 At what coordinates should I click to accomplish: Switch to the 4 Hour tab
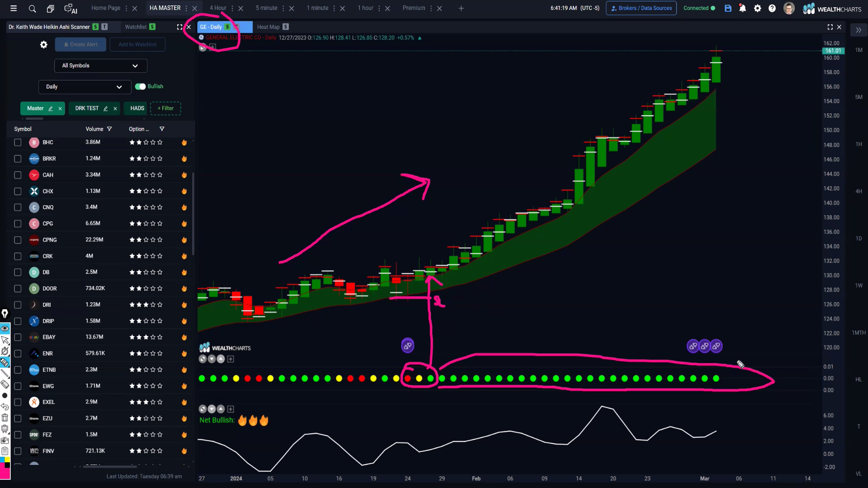(218, 8)
